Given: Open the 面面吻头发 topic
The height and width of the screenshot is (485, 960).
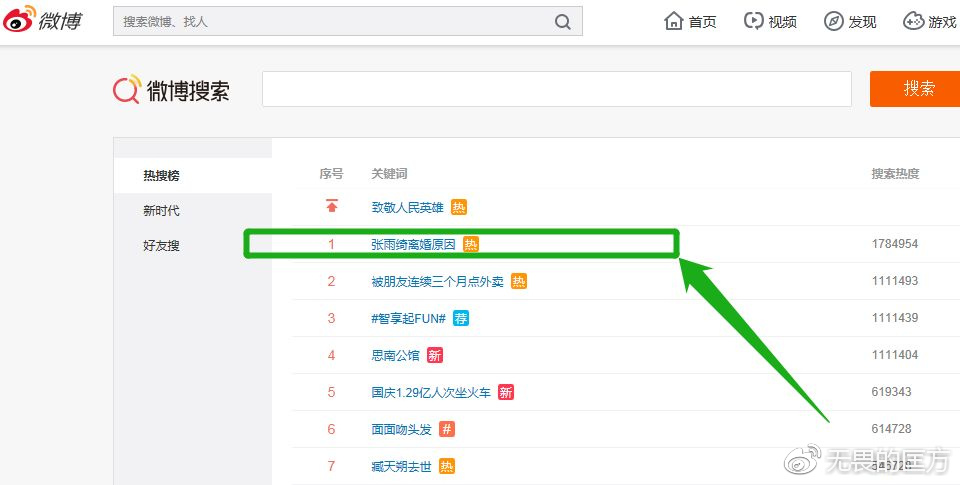Looking at the screenshot, I should [401, 429].
